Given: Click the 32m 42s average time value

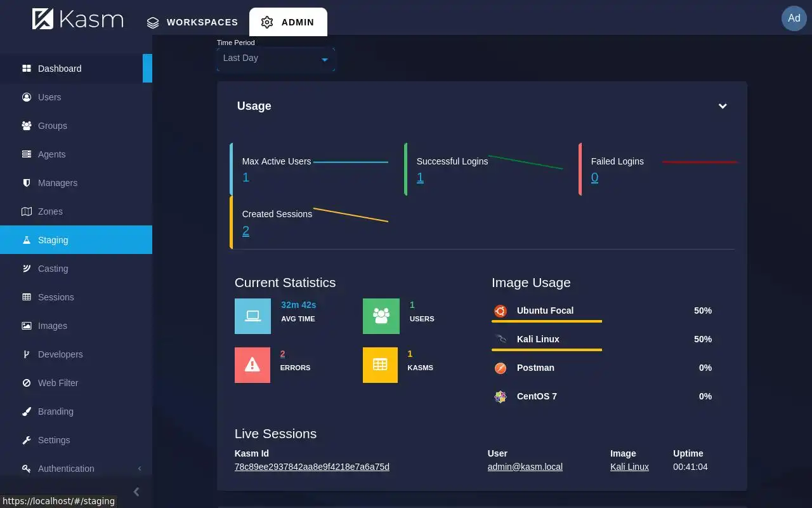Looking at the screenshot, I should [x=299, y=305].
